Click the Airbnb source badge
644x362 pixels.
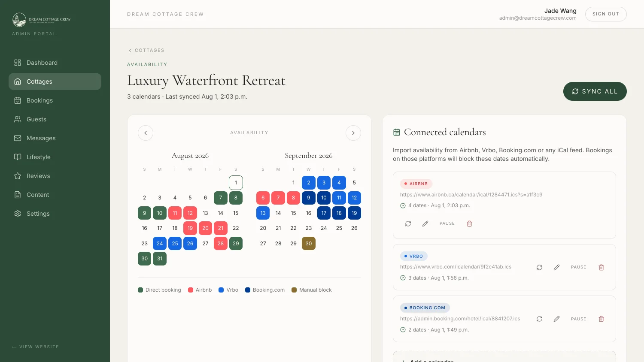coord(416,184)
